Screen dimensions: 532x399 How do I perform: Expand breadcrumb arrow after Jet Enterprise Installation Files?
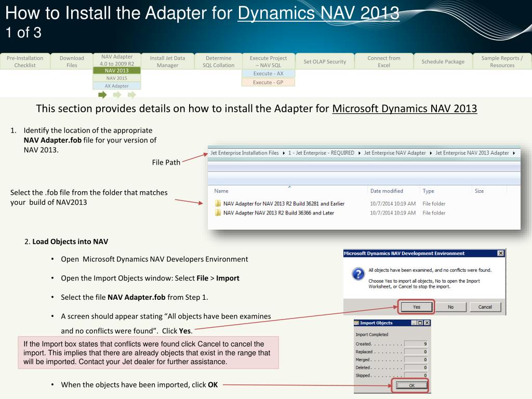tap(284, 153)
